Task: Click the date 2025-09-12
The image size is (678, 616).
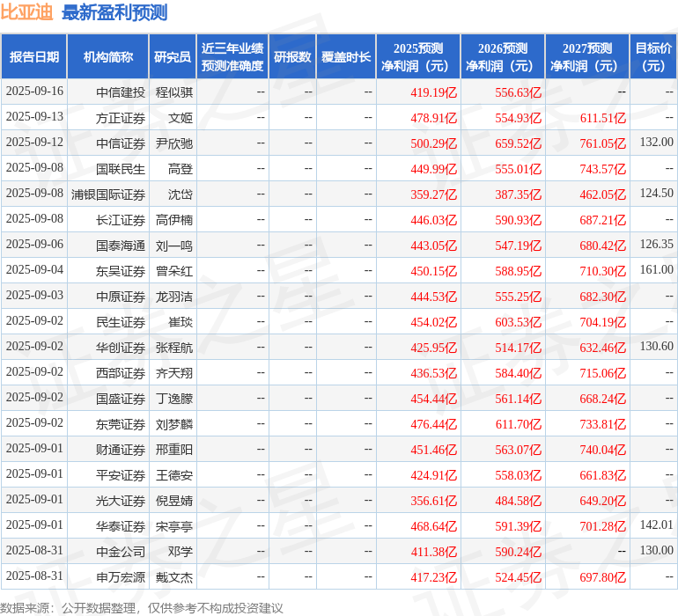Action: (34, 142)
